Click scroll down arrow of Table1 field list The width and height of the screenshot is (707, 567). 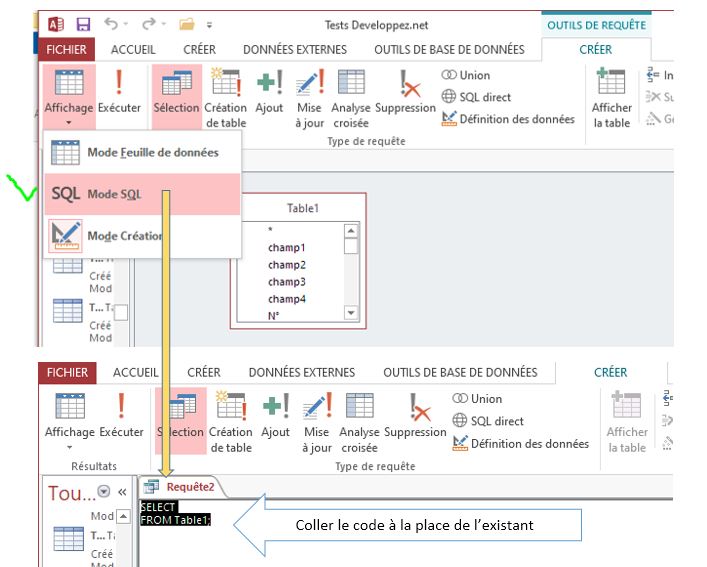pos(351,312)
